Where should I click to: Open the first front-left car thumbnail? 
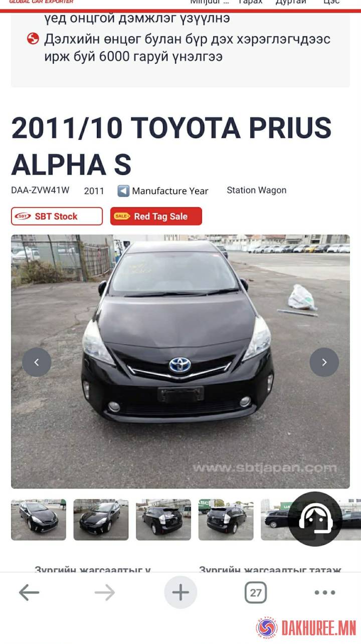coord(39,520)
